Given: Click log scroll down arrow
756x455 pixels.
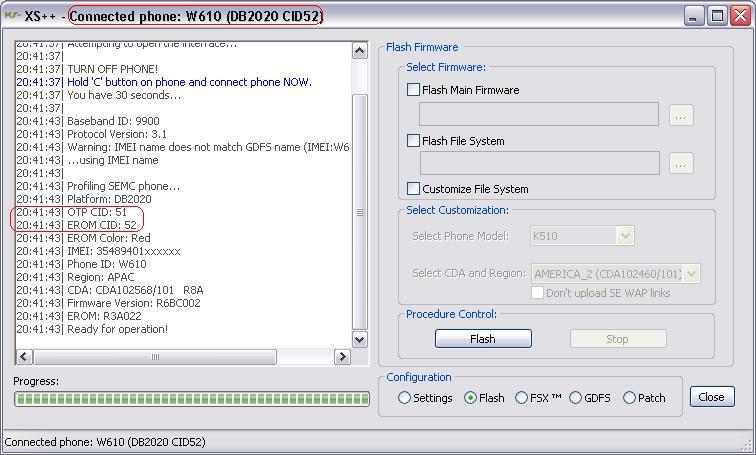Looking at the screenshot, I should coord(360,339).
